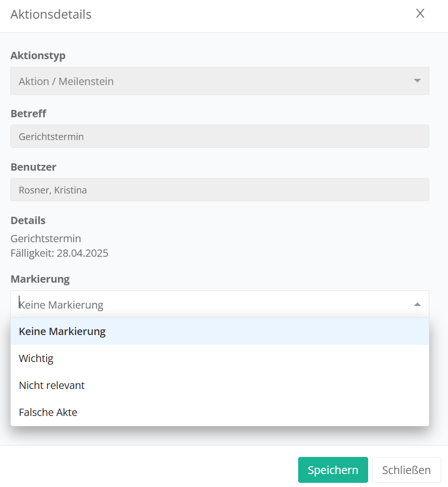Click the Markierung search input field
This screenshot has height=487, width=448.
207,304
